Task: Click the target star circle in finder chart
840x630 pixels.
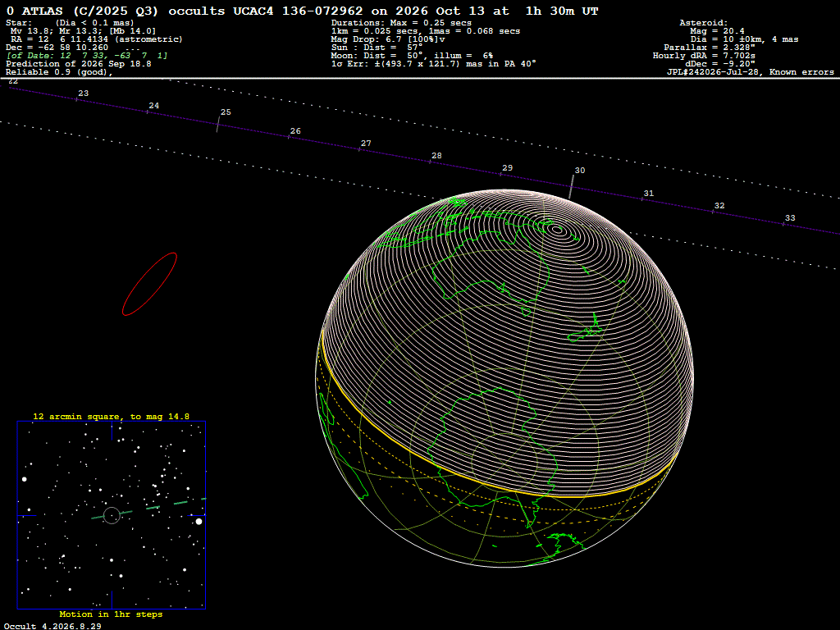Action: click(112, 515)
